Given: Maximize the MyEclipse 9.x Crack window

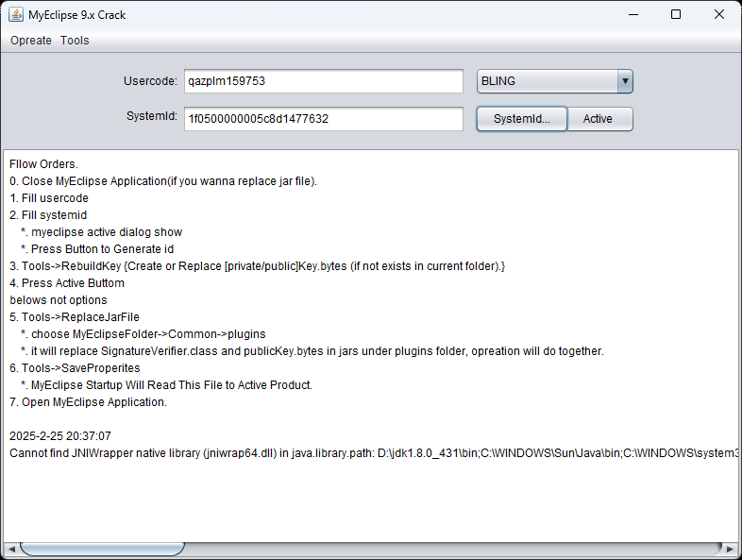Looking at the screenshot, I should (676, 15).
